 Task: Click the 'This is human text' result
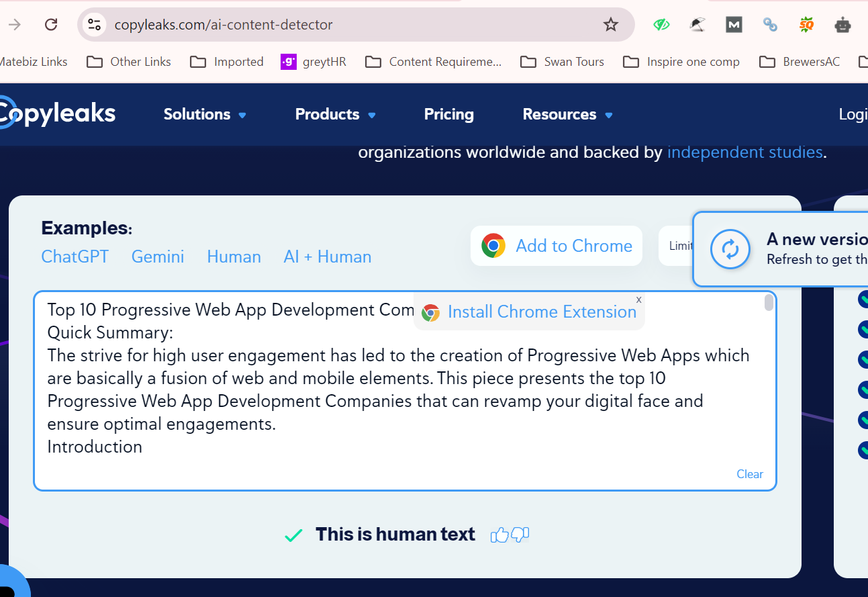395,535
